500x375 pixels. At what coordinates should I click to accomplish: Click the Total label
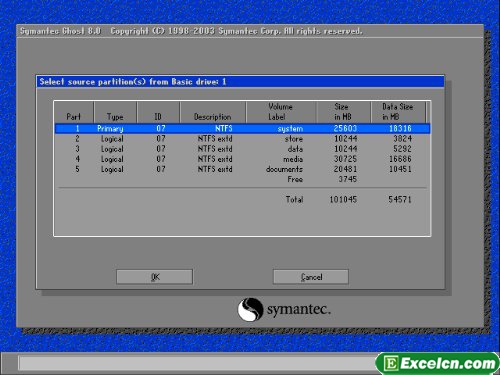coord(294,200)
